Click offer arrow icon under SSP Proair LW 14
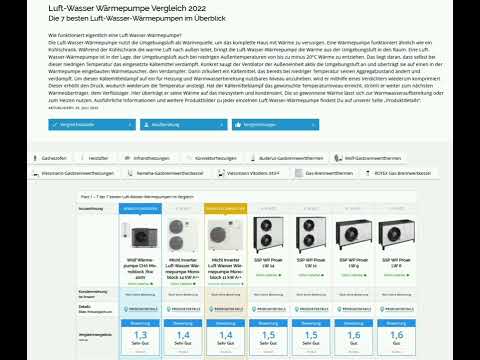This screenshot has height=360, width=480. [280, 275]
